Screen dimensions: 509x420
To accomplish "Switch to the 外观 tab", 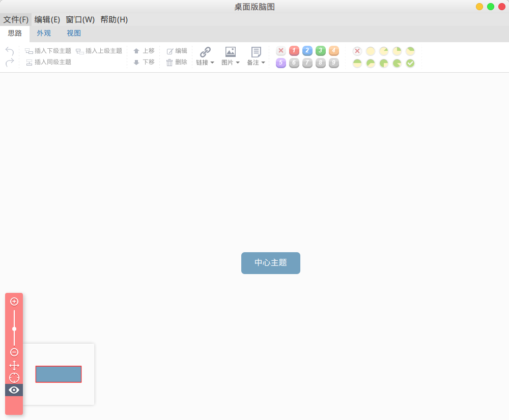I will (x=44, y=33).
